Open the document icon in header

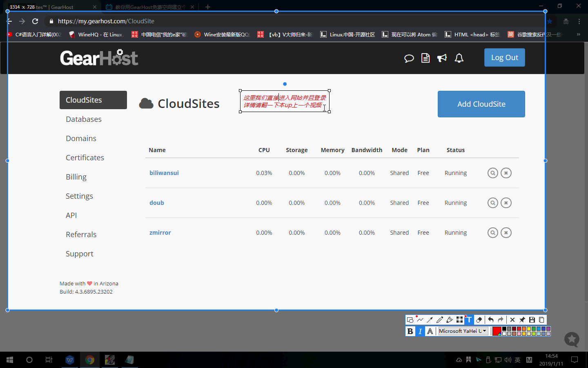coord(425,58)
